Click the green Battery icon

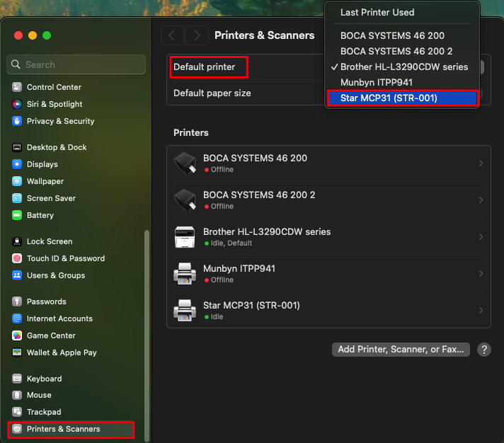tap(17, 215)
